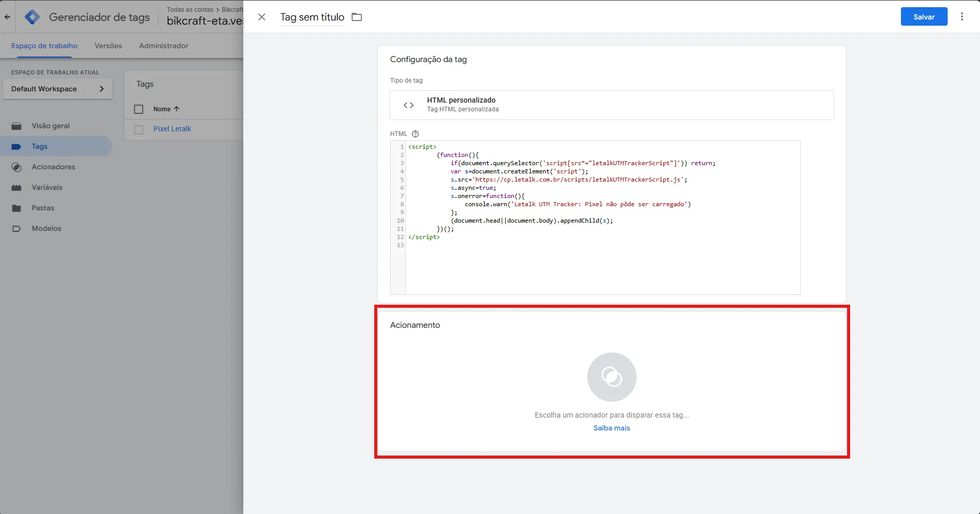The image size is (980, 514).
Task: Click inside the HTML code editor
Action: click(595, 218)
